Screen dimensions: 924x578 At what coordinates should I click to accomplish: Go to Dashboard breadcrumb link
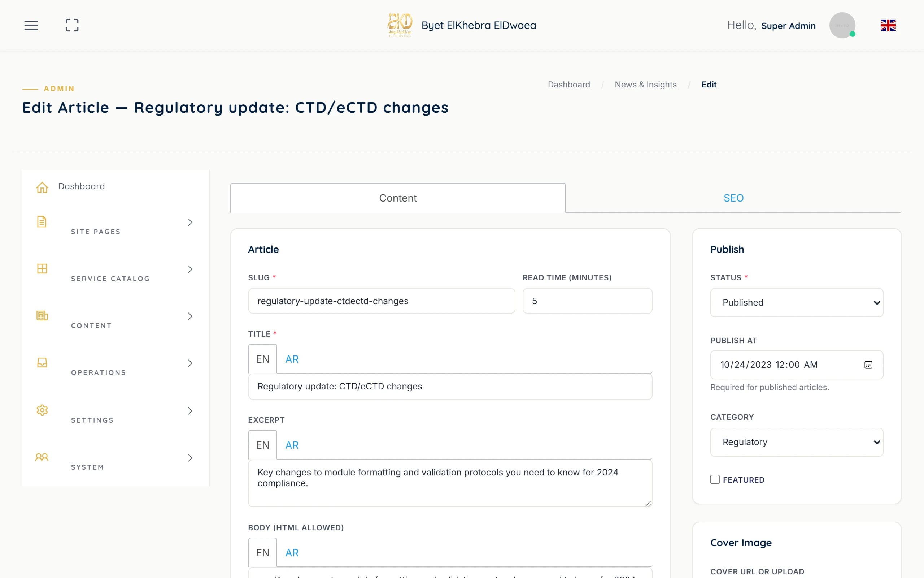point(569,85)
